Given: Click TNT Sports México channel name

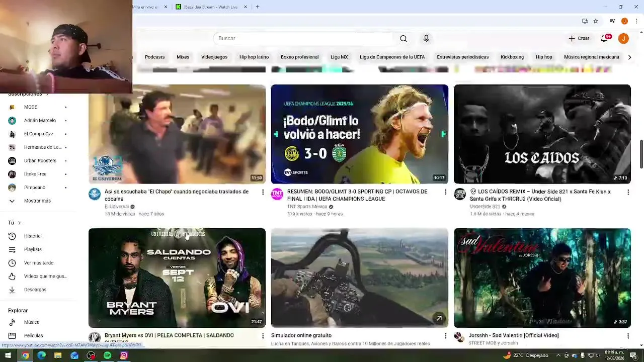Looking at the screenshot, I should click(307, 207).
